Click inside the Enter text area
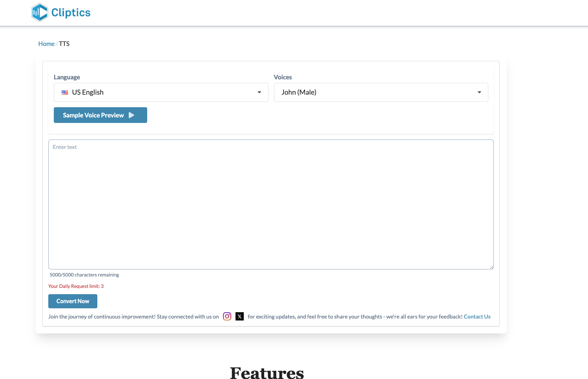Viewport: 588px width, 379px height. coord(271,204)
